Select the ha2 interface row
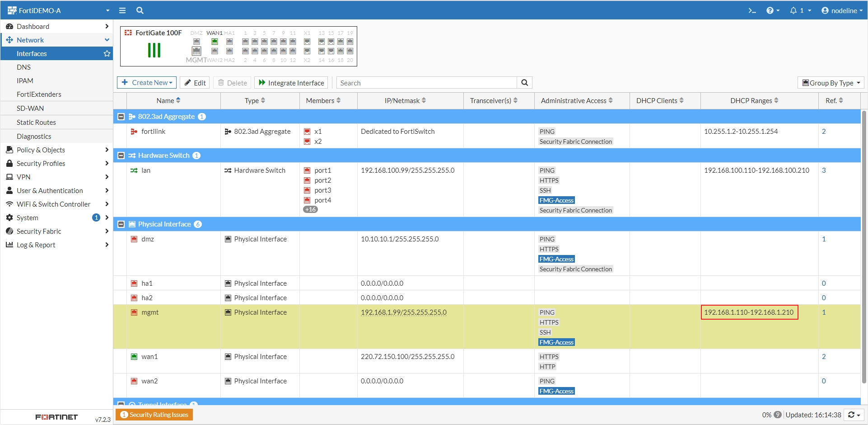Viewport: 868px width, 425px height. 487,297
